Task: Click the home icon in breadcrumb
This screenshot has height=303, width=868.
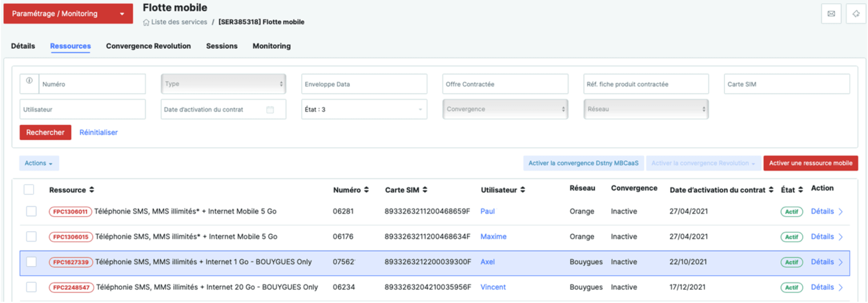Action: tap(146, 22)
